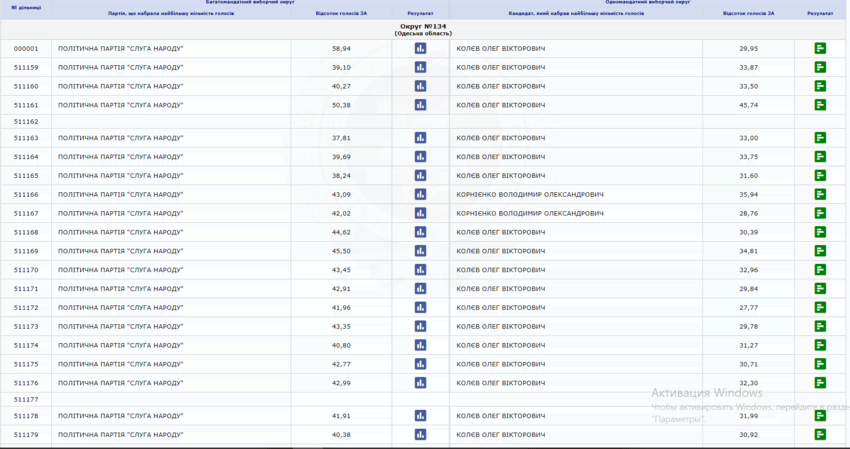The width and height of the screenshot is (850, 449).
Task: Click party vote percentage 58,94
Action: 342,48
